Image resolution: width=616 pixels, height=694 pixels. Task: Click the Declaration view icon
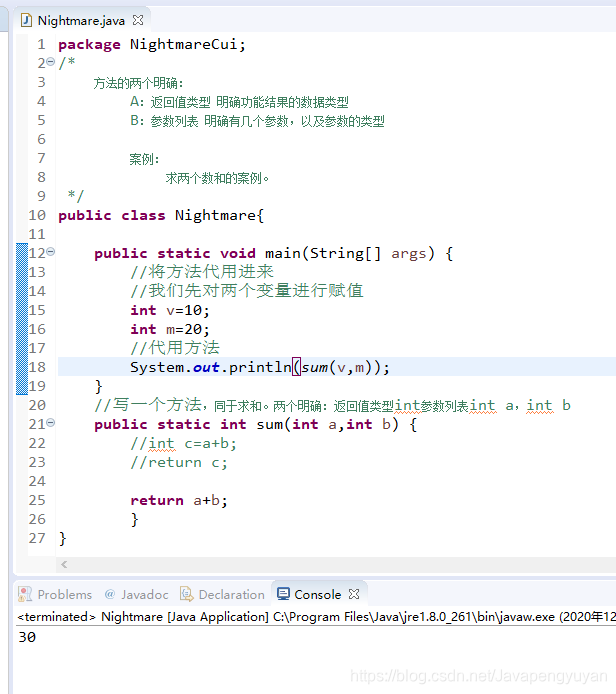tap(186, 594)
